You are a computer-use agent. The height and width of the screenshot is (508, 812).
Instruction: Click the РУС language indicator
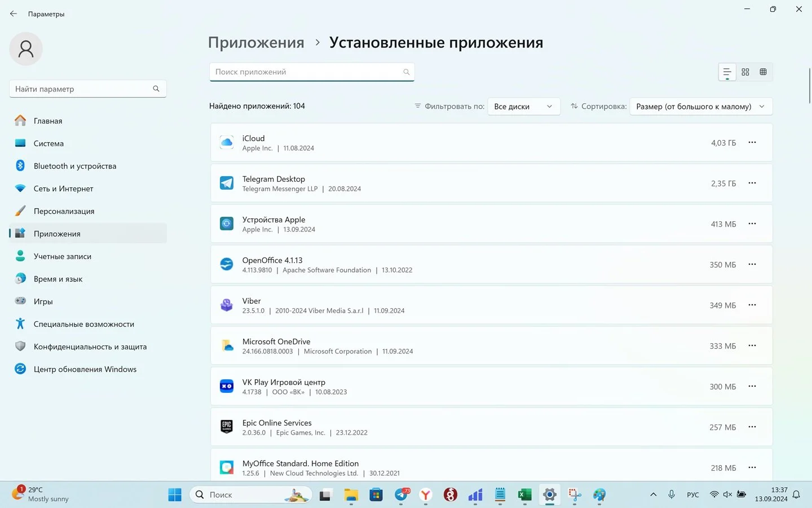[x=692, y=495]
